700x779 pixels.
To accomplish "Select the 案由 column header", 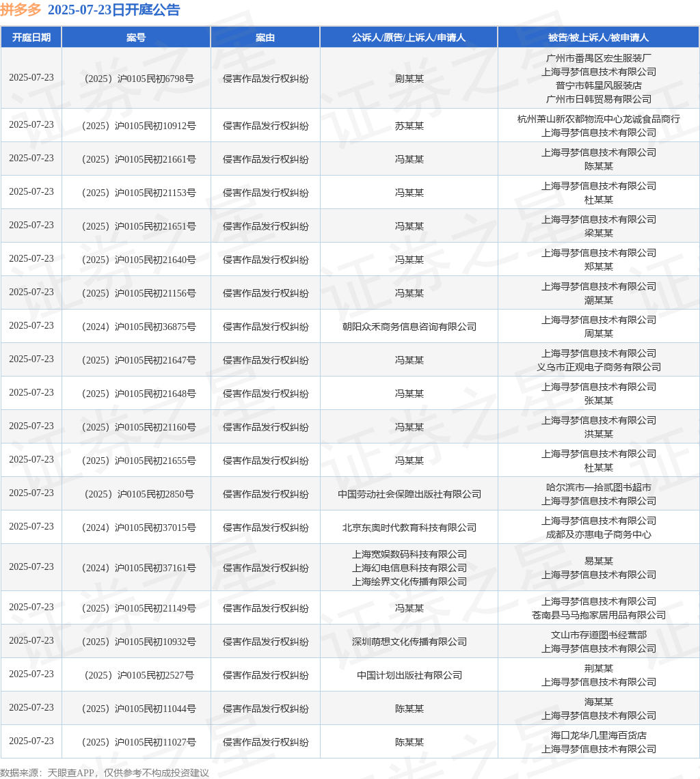I will pos(265,38).
